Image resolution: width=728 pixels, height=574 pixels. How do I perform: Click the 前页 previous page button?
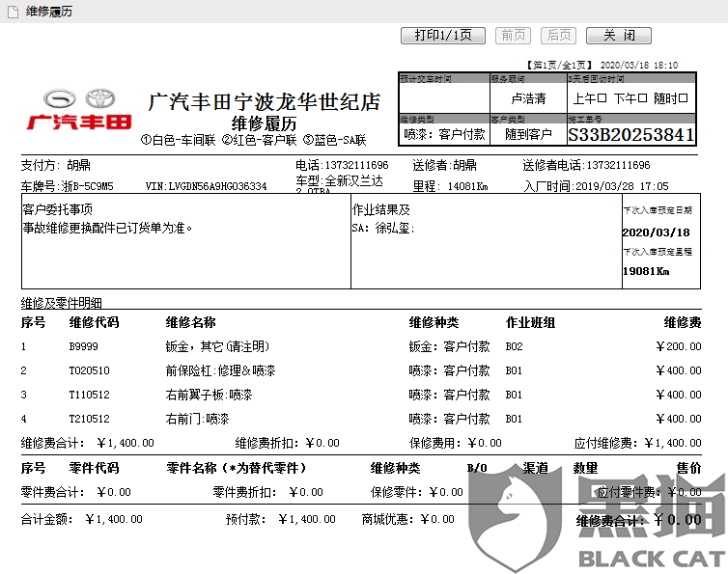pyautogui.click(x=513, y=36)
